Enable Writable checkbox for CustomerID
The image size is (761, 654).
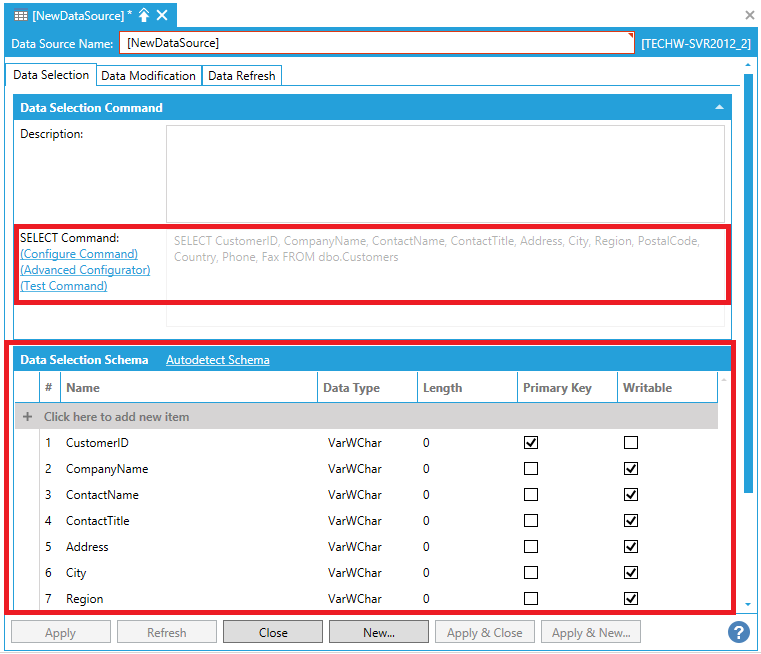[x=631, y=443]
